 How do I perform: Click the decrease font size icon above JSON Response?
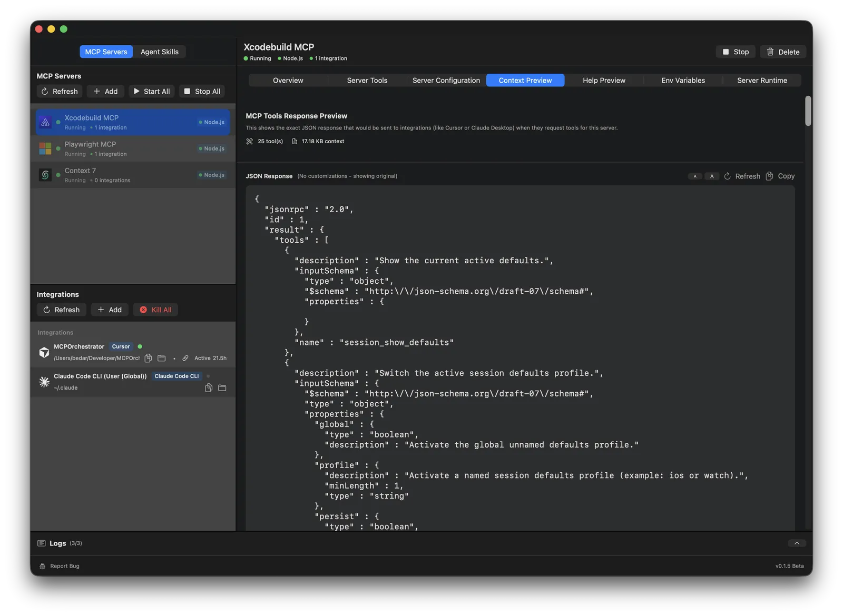click(695, 176)
